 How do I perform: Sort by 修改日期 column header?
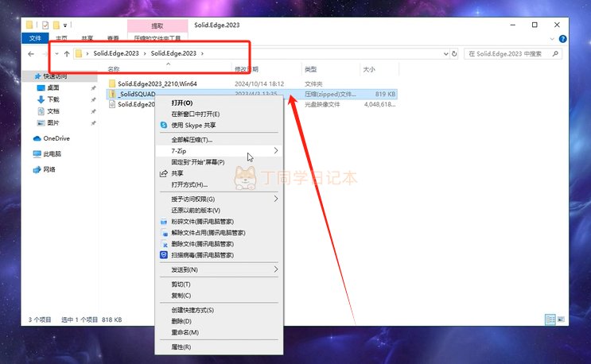coord(247,69)
